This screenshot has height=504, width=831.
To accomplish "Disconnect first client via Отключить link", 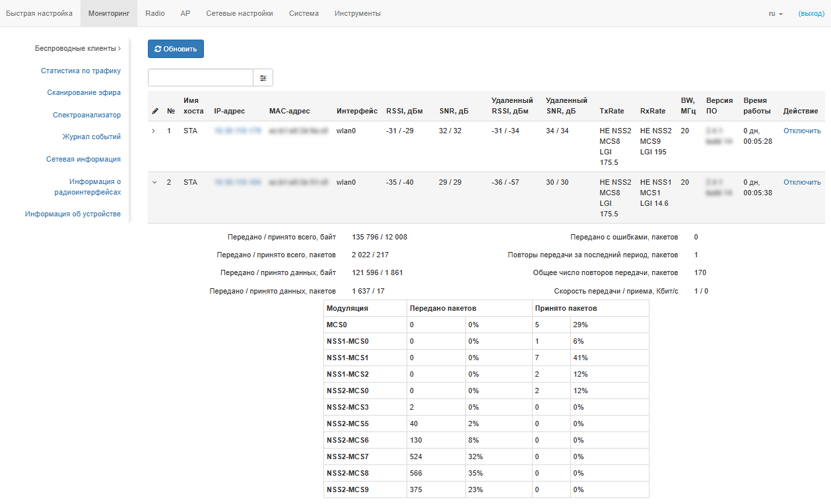I will (x=801, y=131).
